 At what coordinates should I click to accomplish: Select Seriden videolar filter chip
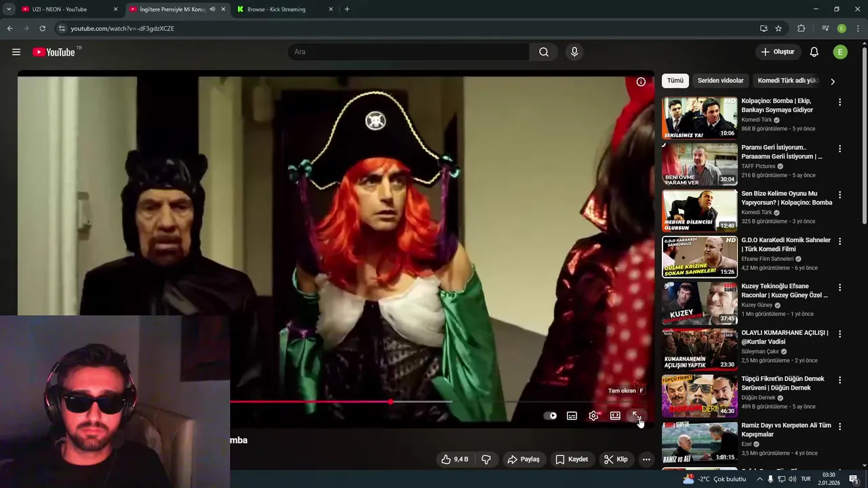tap(721, 81)
